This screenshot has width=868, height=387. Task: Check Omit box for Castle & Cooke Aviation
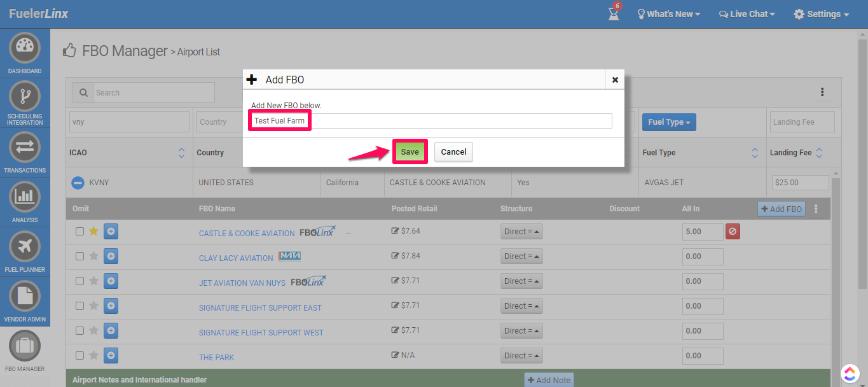(x=79, y=232)
